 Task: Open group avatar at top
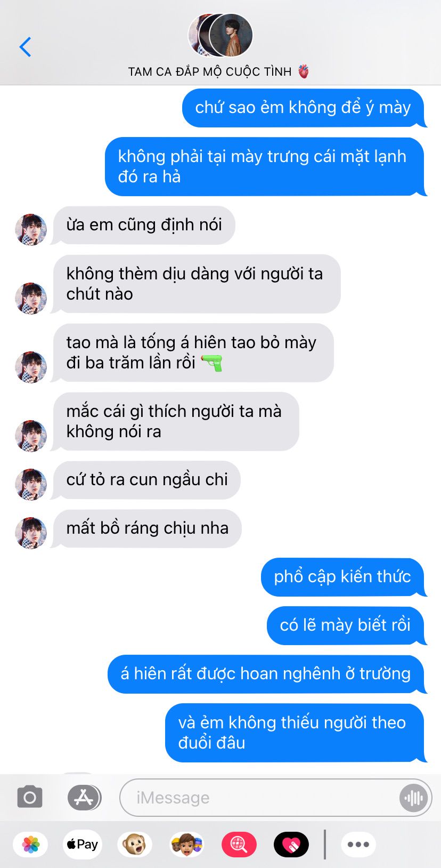pos(220,35)
